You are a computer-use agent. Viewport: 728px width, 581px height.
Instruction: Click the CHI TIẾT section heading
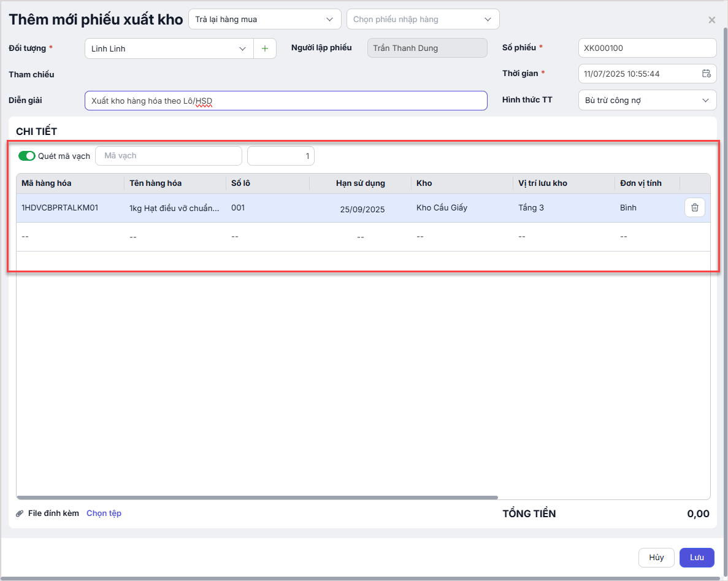tap(36, 131)
